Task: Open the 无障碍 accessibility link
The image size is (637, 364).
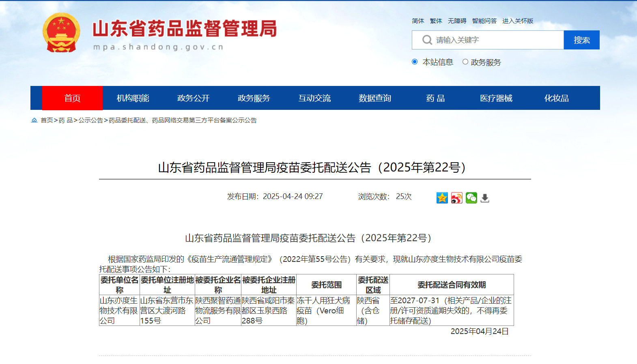Action: (x=457, y=21)
